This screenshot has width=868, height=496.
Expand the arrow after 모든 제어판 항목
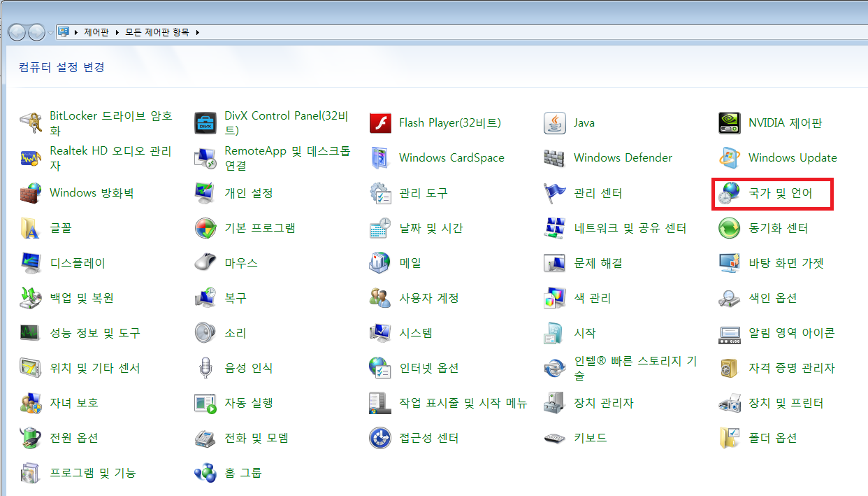(x=198, y=32)
